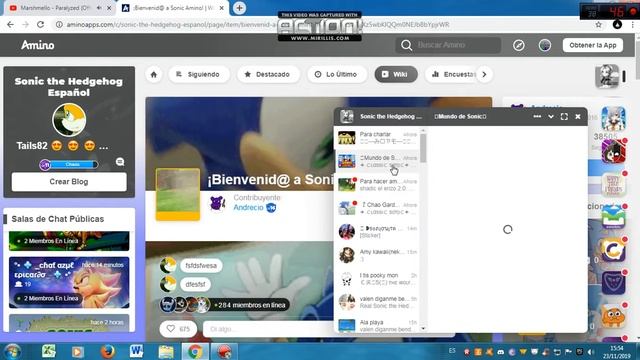Viewport: 640px width, 360px height.
Task: Select Siguiendo tab
Action: point(199,74)
